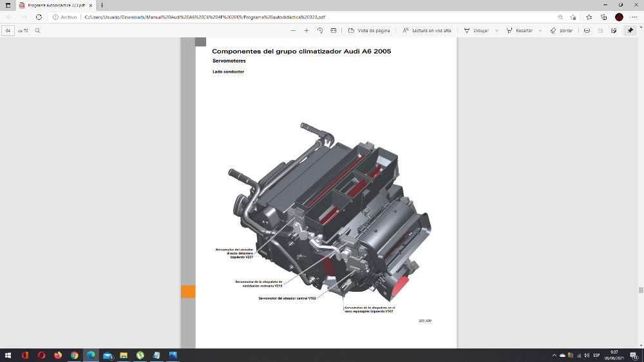Click the Servomotores subheading text
The height and width of the screenshot is (362, 644).
(229, 61)
